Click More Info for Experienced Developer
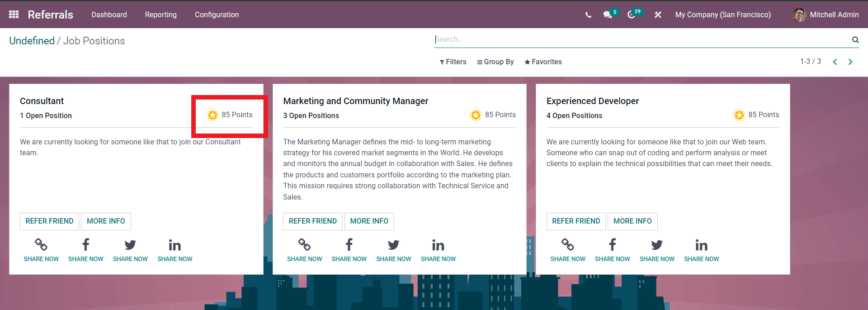 pyautogui.click(x=632, y=221)
